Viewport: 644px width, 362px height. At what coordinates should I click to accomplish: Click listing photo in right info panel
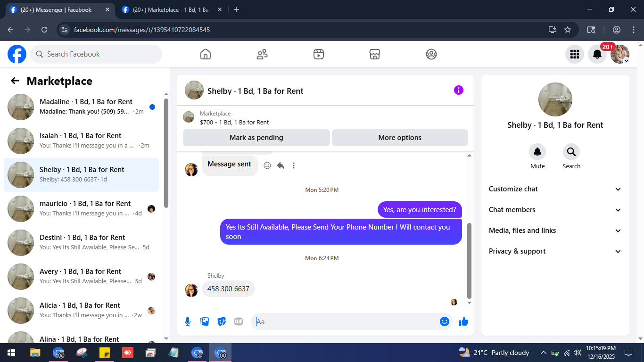coord(555,99)
